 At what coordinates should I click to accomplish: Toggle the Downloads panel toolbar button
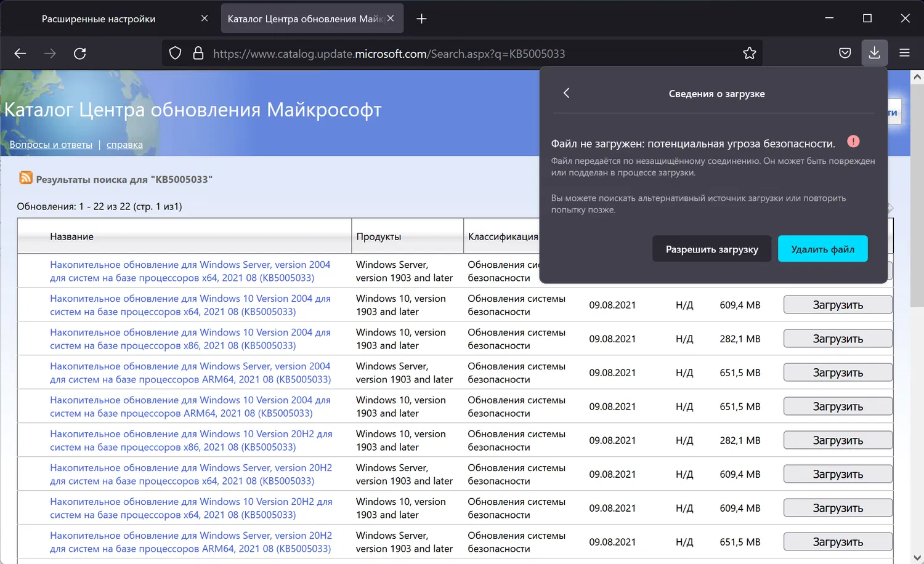coord(874,54)
